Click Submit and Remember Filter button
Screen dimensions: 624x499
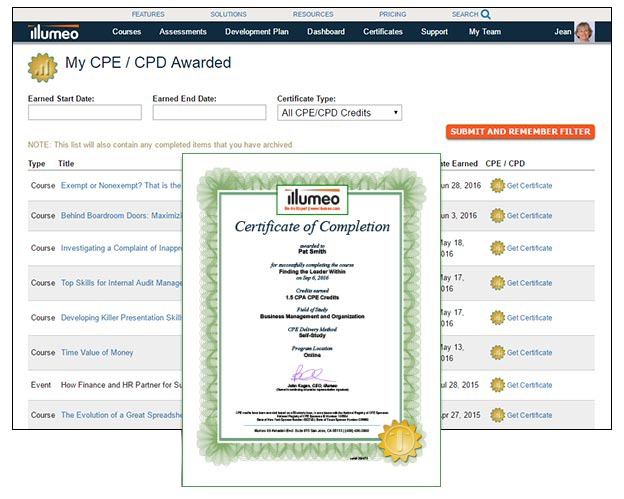(520, 132)
